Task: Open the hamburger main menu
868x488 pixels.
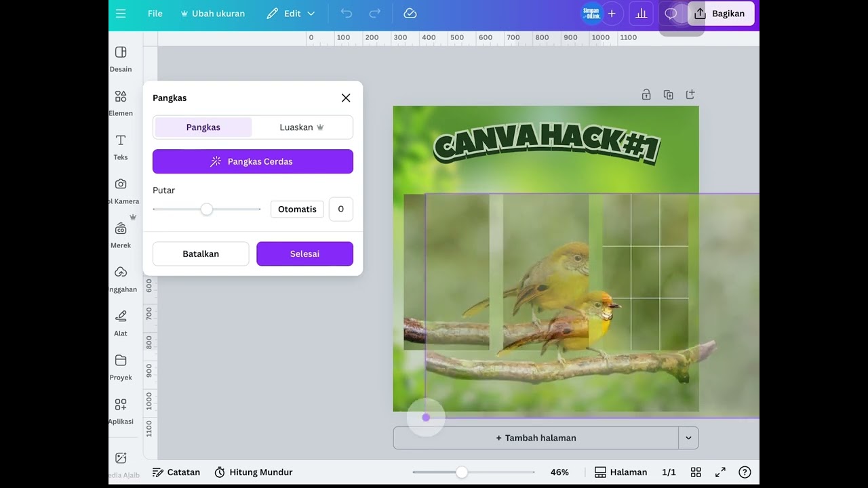Action: 121,14
